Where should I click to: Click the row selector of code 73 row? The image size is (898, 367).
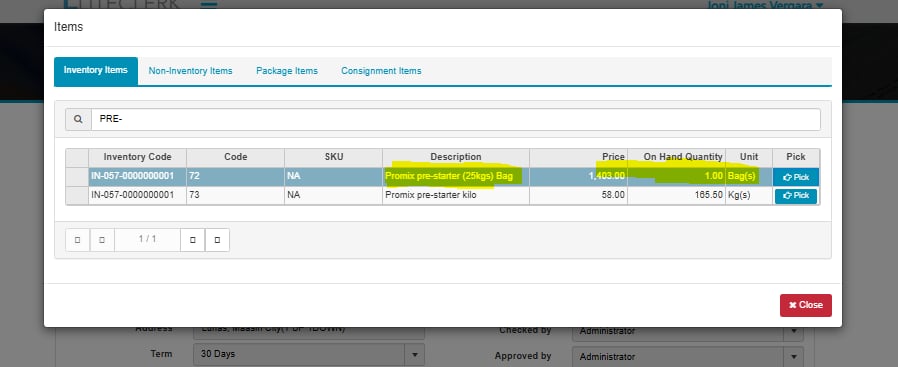(x=77, y=195)
